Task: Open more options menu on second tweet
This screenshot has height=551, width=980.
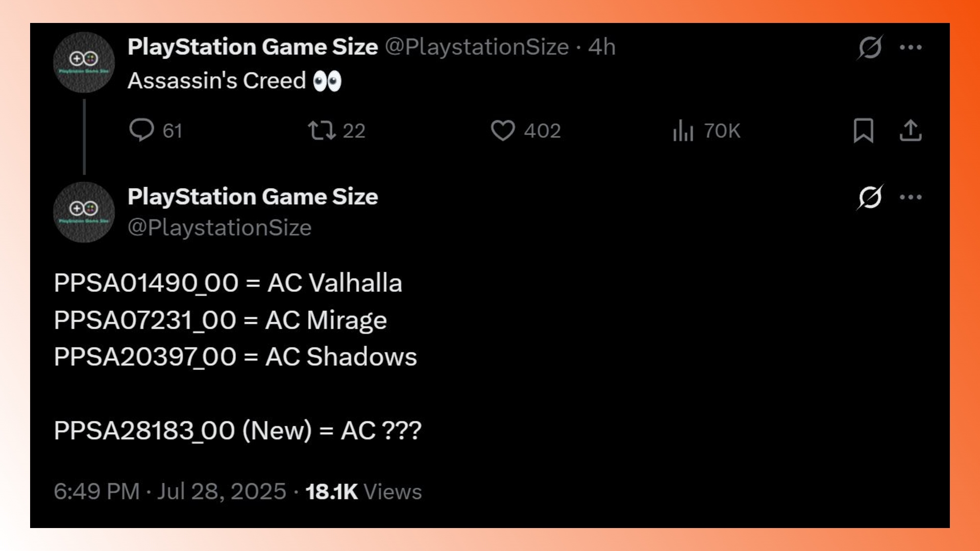Action: tap(911, 197)
